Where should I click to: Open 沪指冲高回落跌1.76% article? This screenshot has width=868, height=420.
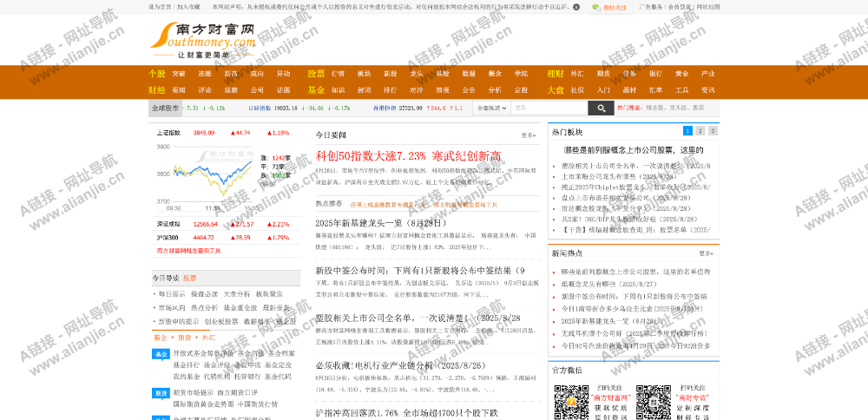click(407, 413)
